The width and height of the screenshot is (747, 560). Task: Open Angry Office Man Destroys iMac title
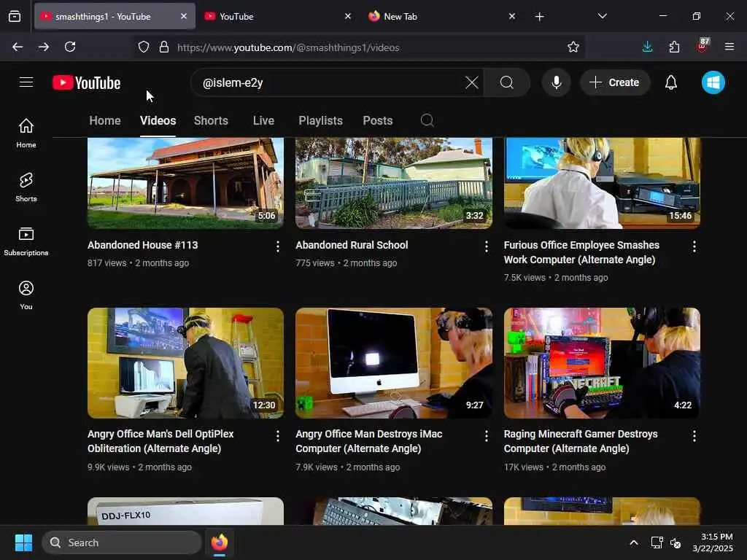click(368, 441)
